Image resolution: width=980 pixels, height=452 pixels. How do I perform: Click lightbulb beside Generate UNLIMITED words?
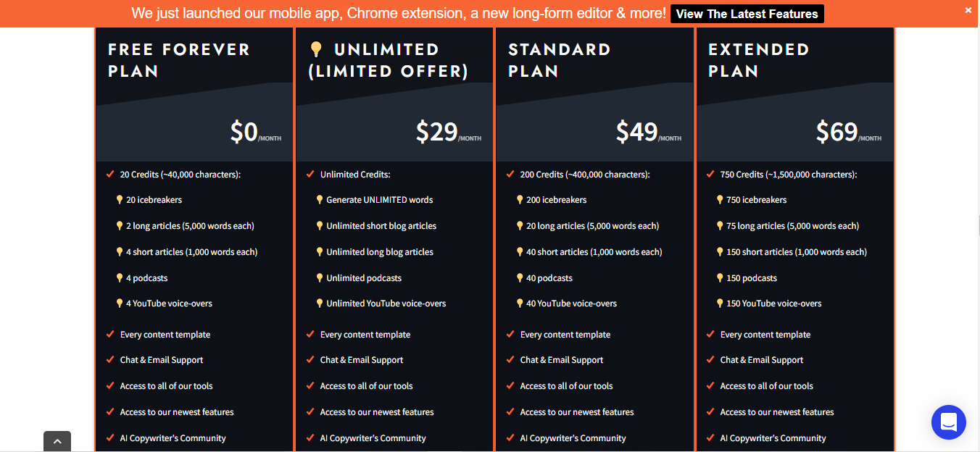(x=320, y=200)
